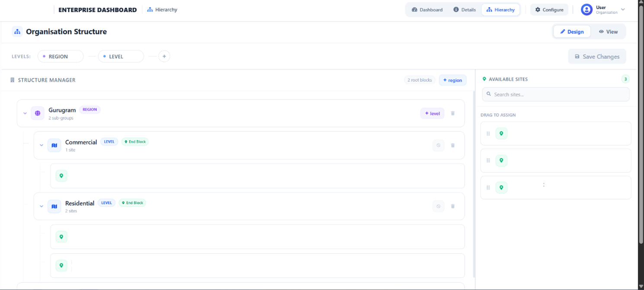Open the Details tab
The image size is (644, 290).
pos(465,10)
